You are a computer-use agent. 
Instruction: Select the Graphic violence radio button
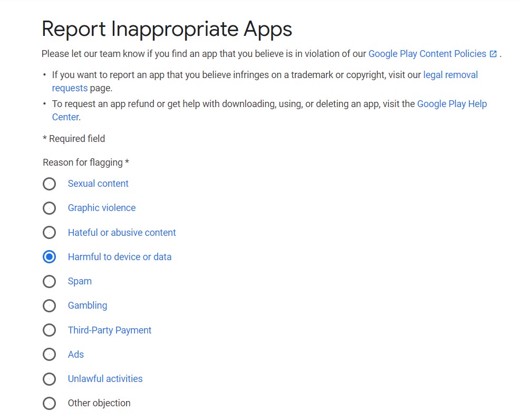click(x=49, y=208)
